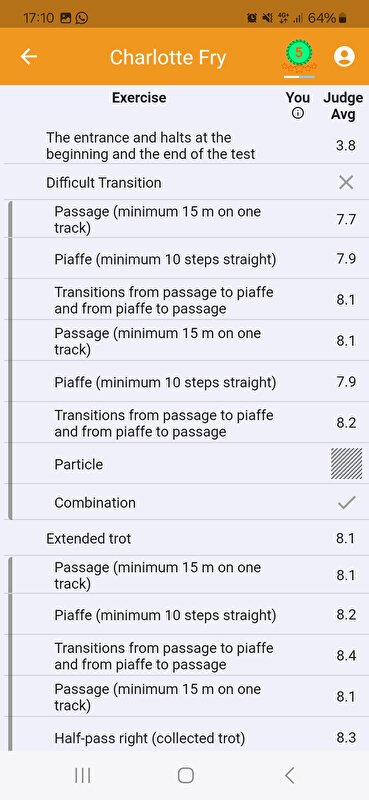Image resolution: width=369 pixels, height=800 pixels.
Task: Tap the info icon under You
Action: [x=298, y=113]
